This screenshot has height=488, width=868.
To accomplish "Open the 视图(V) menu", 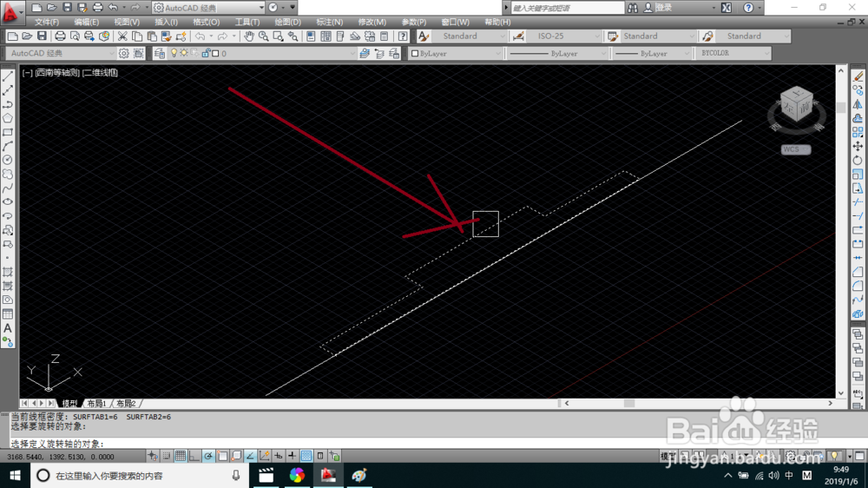I will [127, 23].
